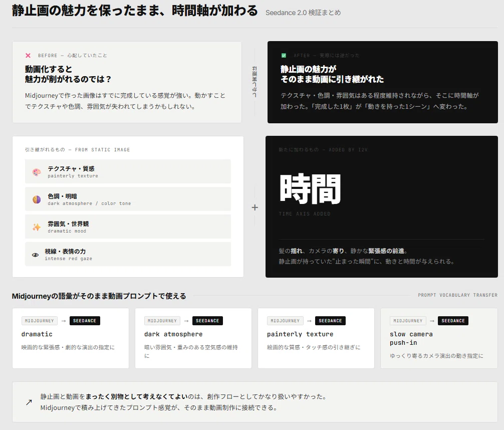Click the plus sign between the two panels

click(255, 207)
